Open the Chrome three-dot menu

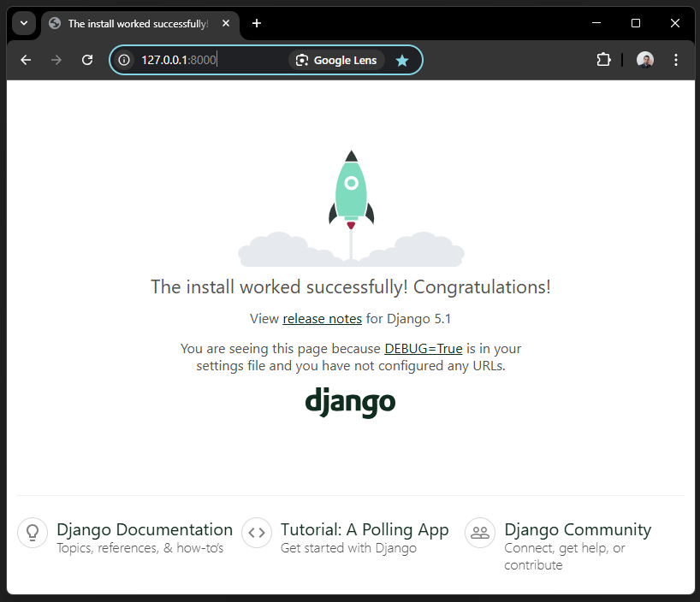[676, 60]
